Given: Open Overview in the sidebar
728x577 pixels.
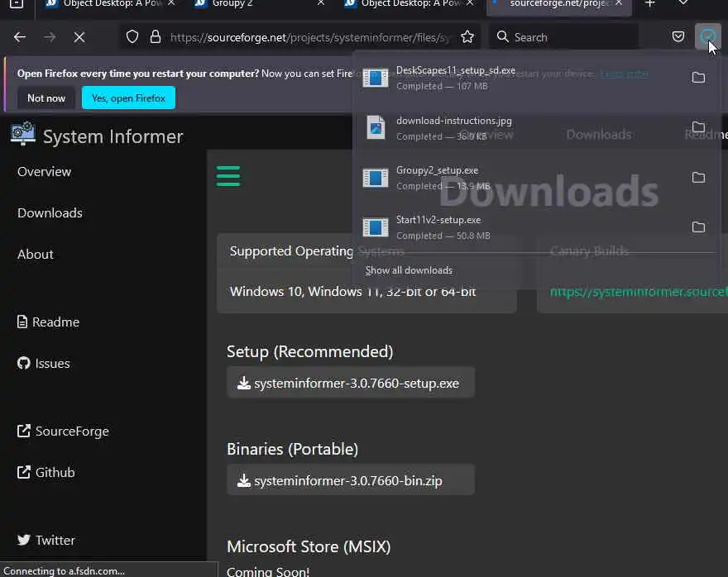Looking at the screenshot, I should click(44, 172).
